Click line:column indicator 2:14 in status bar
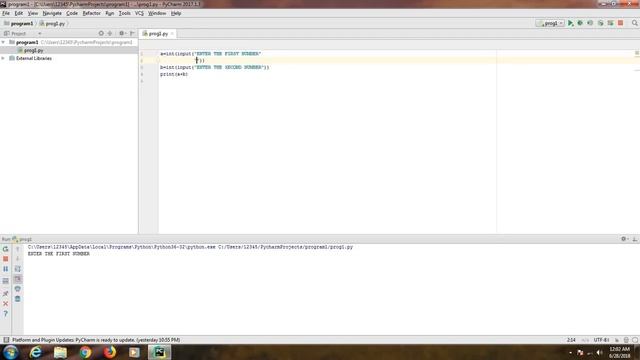 click(571, 340)
